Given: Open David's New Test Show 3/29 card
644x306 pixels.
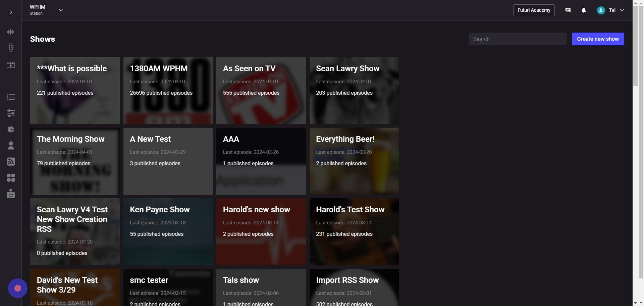Looking at the screenshot, I should point(75,287).
